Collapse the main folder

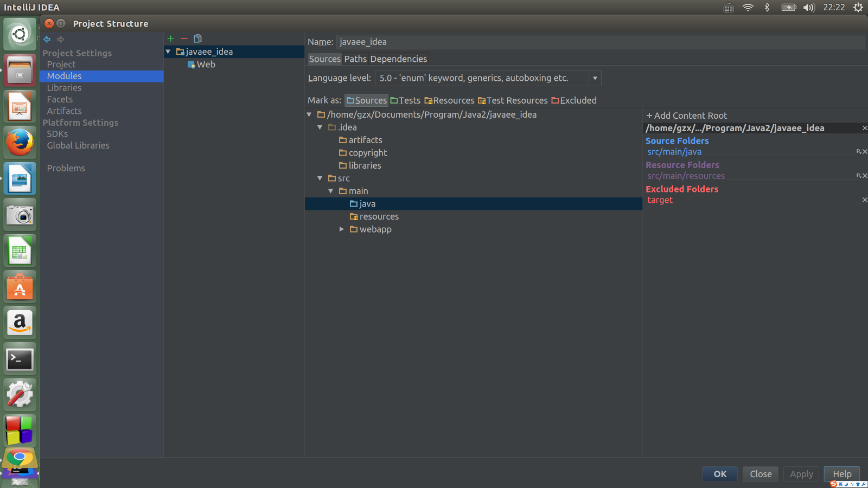pos(331,191)
